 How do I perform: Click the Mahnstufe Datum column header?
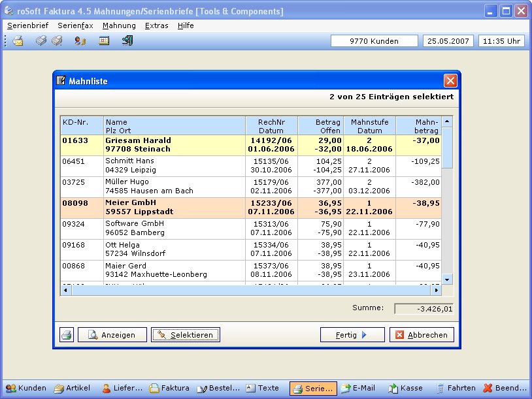(x=369, y=126)
